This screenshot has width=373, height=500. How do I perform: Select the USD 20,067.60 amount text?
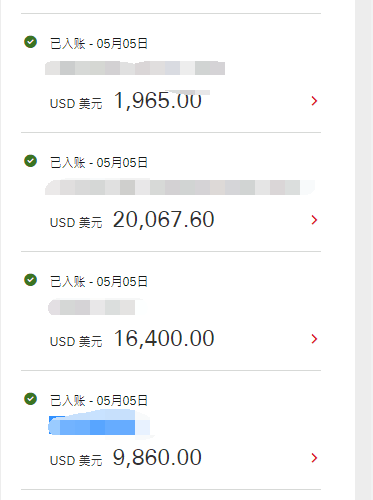click(x=132, y=220)
